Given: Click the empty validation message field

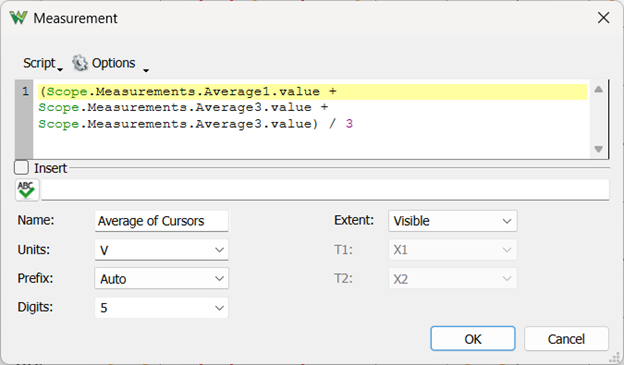Looking at the screenshot, I should [325, 189].
